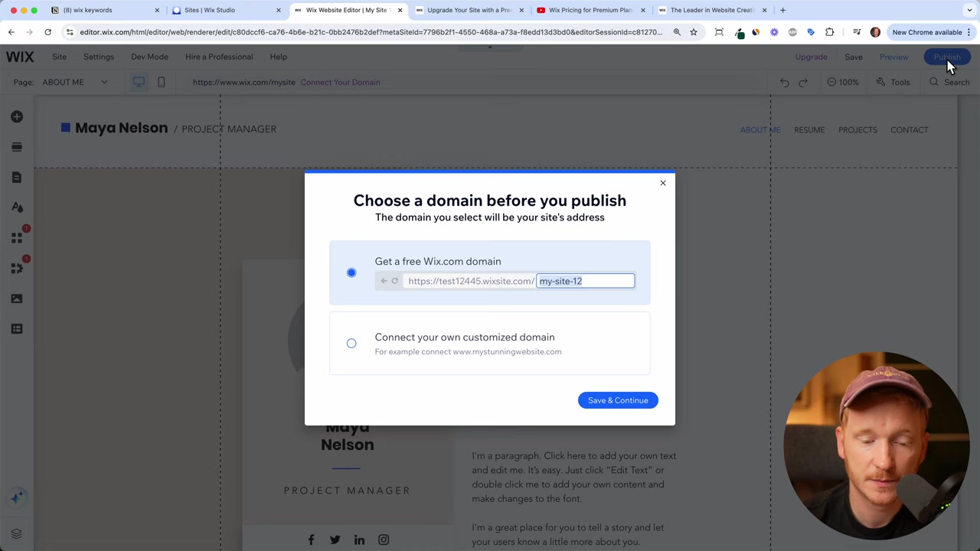This screenshot has width=980, height=551.
Task: Open the Site menu
Action: pos(59,57)
